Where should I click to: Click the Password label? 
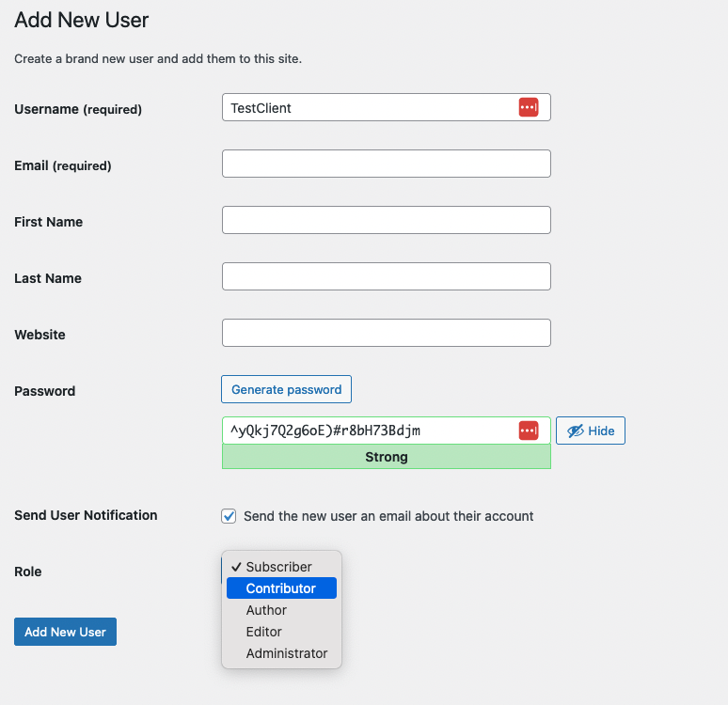[44, 391]
